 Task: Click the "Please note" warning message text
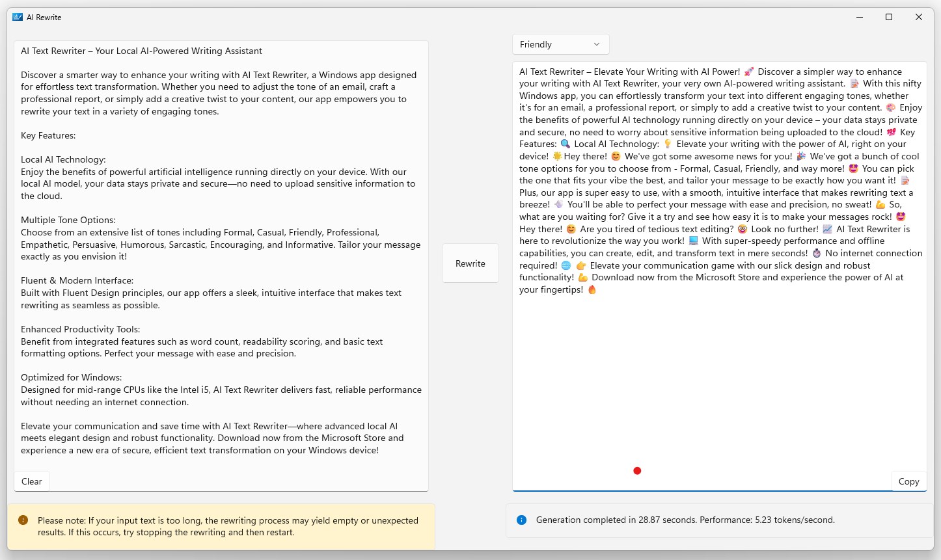pyautogui.click(x=228, y=526)
